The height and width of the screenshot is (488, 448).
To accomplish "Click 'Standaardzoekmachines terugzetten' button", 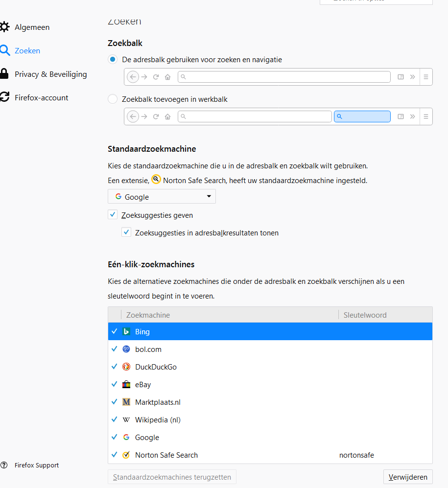I will click(172, 477).
